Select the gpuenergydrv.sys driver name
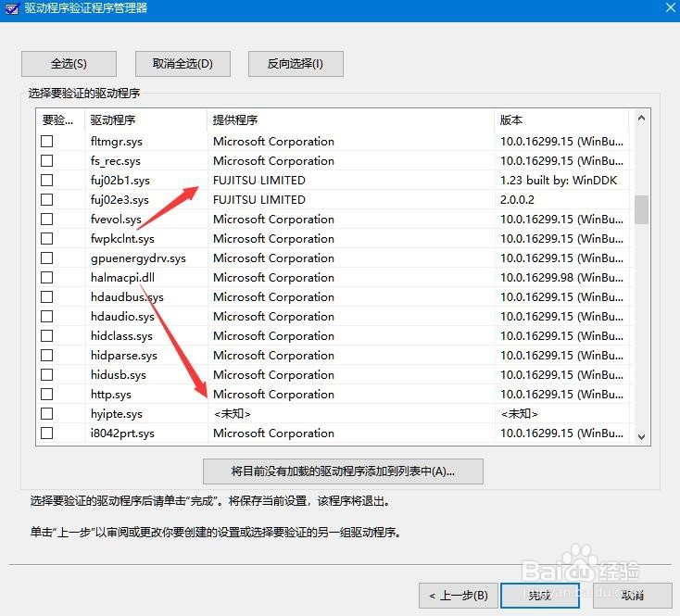 (138, 258)
